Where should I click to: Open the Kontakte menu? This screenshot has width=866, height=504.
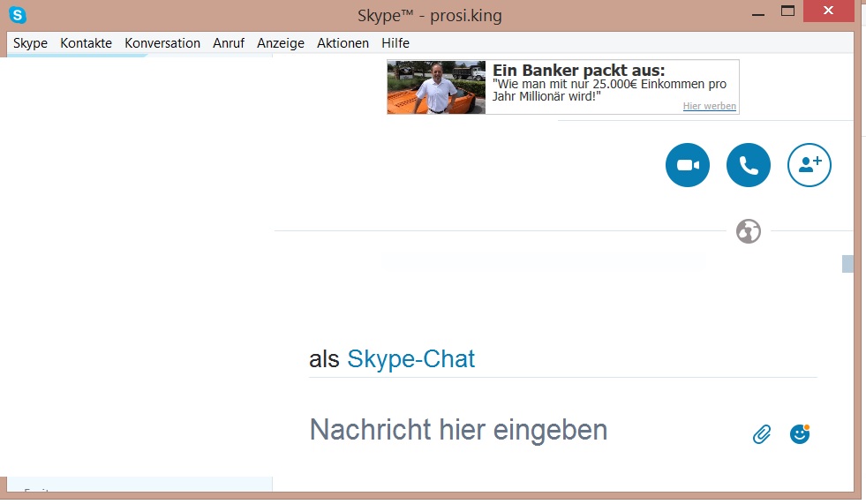point(87,43)
